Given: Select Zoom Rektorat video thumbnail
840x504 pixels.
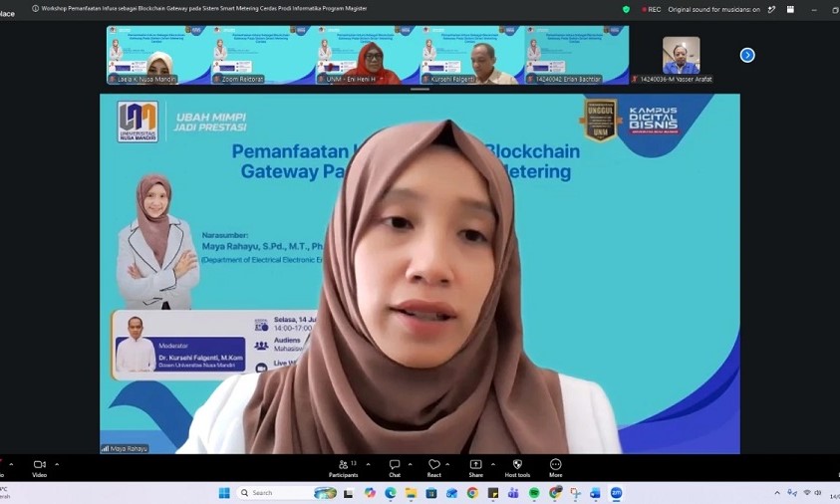Looking at the screenshot, I should pyautogui.click(x=263, y=55).
